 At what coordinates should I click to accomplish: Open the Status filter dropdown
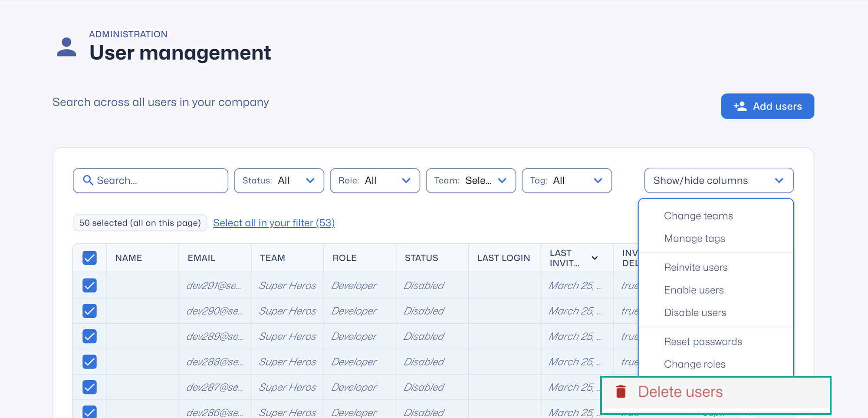point(279,180)
